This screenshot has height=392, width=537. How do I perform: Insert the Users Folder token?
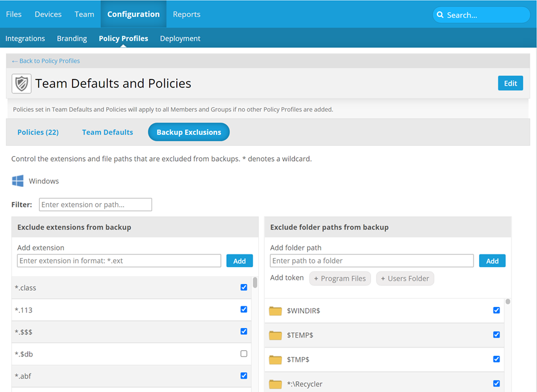click(x=405, y=279)
